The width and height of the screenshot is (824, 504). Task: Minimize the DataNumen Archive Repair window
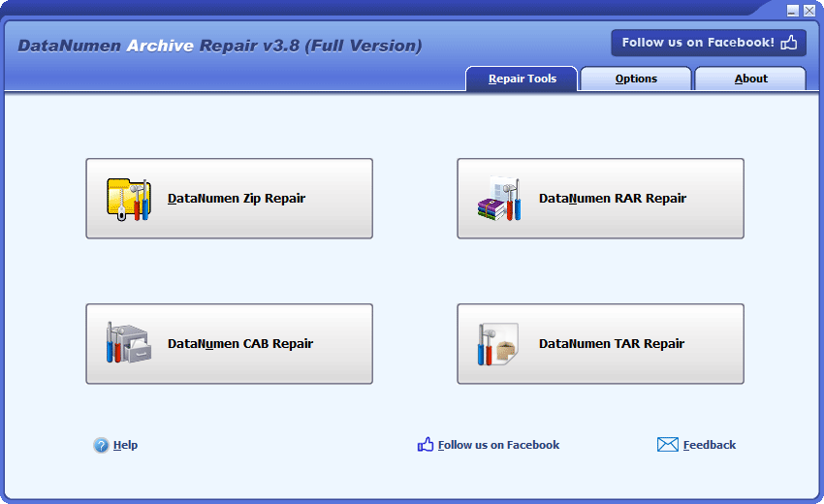click(x=792, y=11)
